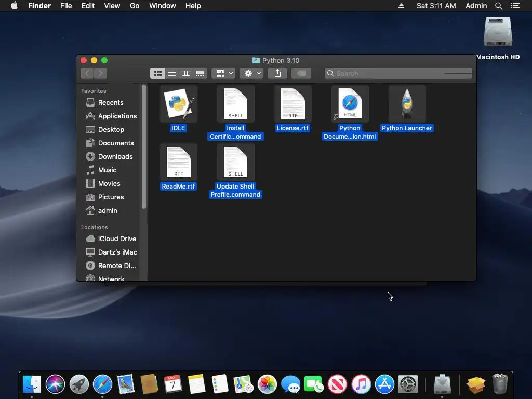Switch to column view in Finder toolbar
Image resolution: width=532 pixels, height=399 pixels.
click(186, 73)
